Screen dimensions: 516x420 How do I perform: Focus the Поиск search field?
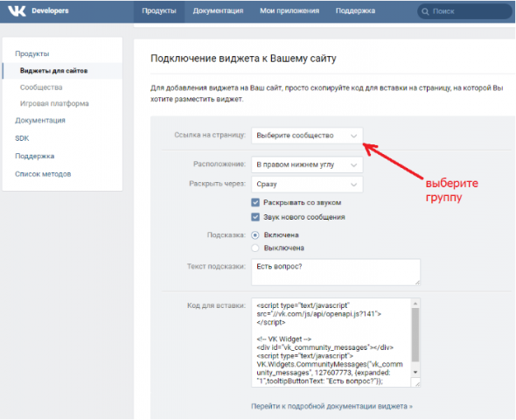pos(464,11)
